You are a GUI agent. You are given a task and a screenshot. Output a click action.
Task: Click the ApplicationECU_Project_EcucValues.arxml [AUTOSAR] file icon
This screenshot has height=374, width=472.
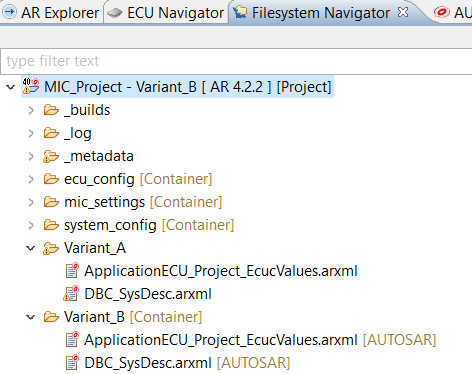[x=72, y=340]
